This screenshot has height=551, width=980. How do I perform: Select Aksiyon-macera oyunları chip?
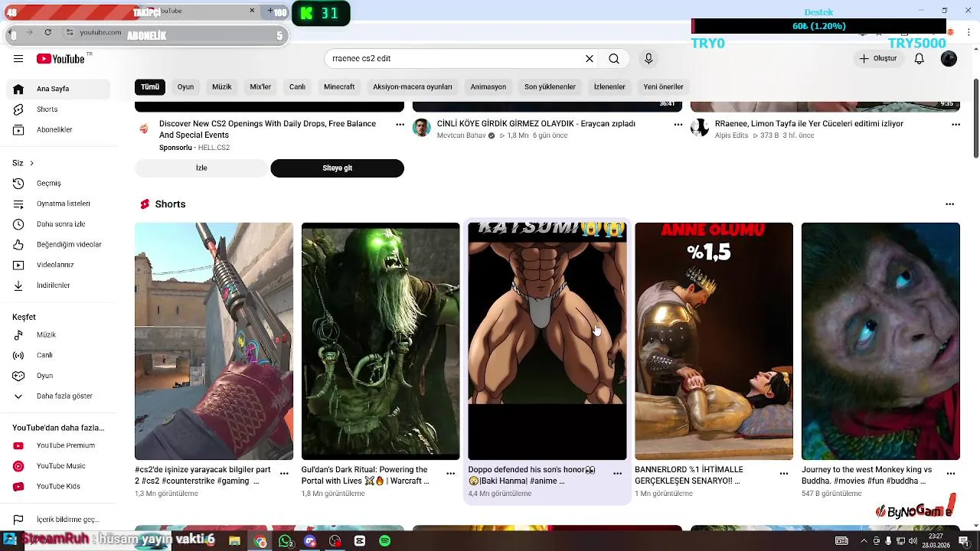coord(413,87)
